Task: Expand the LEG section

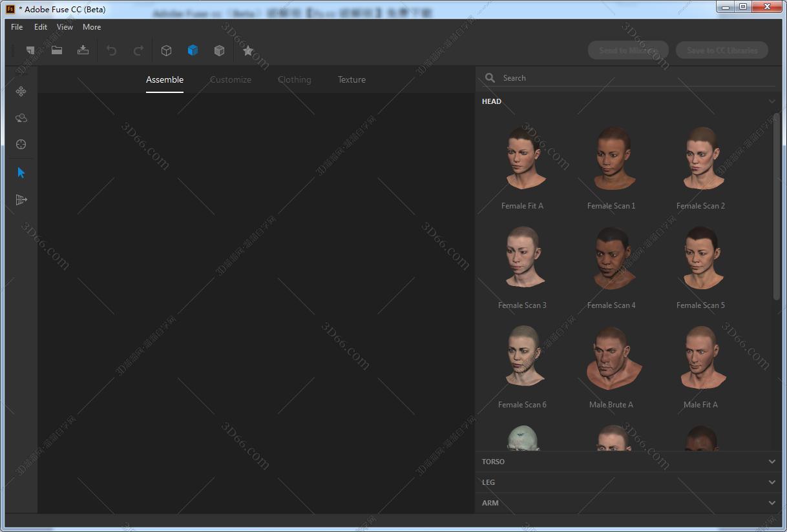Action: pyautogui.click(x=628, y=482)
